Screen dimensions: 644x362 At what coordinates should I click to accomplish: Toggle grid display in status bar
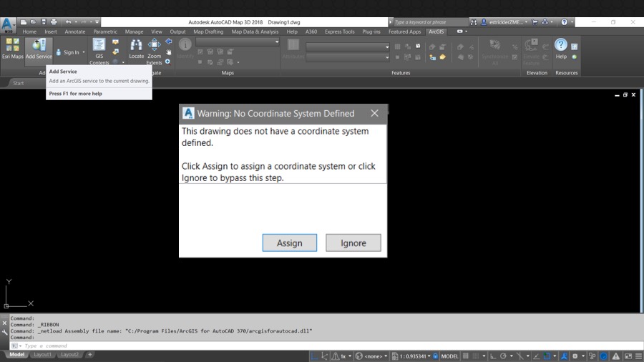click(x=465, y=356)
